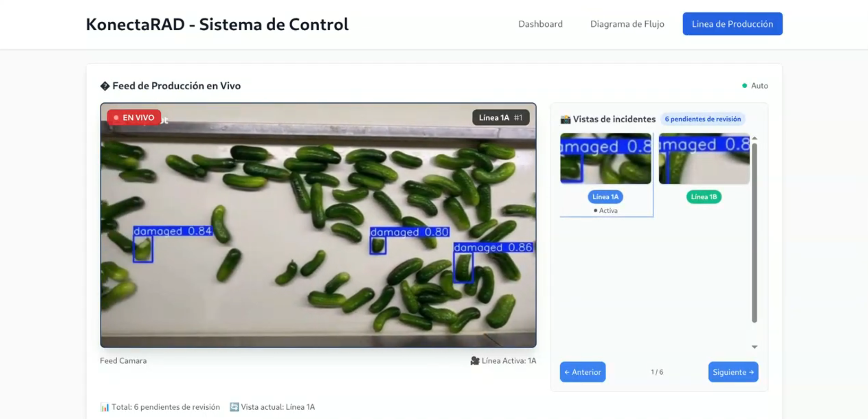Click the red EN VIVO live badge

[x=134, y=117]
